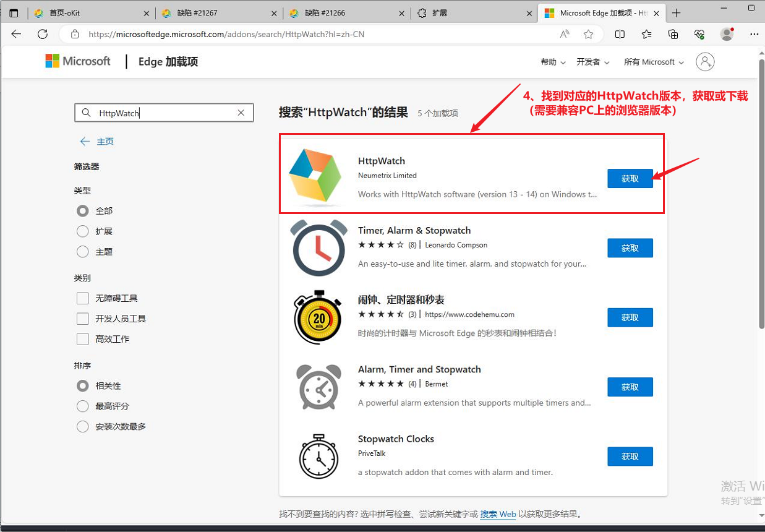Click 获取 for Stopwatch Clocks
The image size is (765, 532).
coord(630,456)
